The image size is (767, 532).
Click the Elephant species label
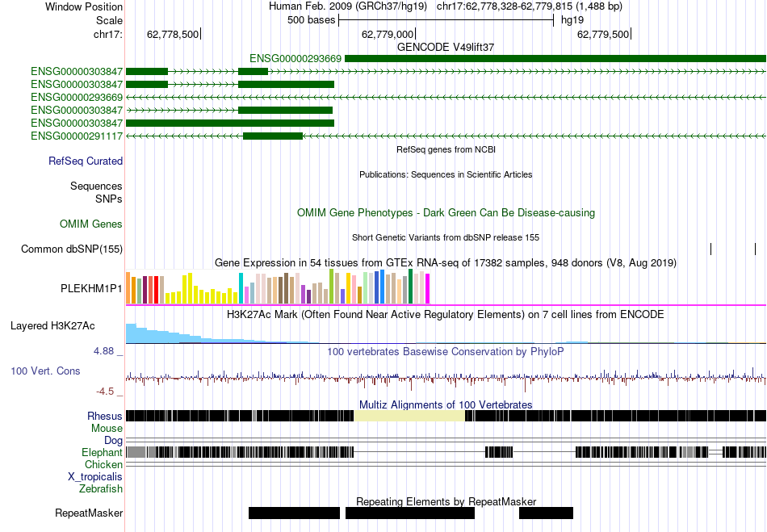(103, 452)
